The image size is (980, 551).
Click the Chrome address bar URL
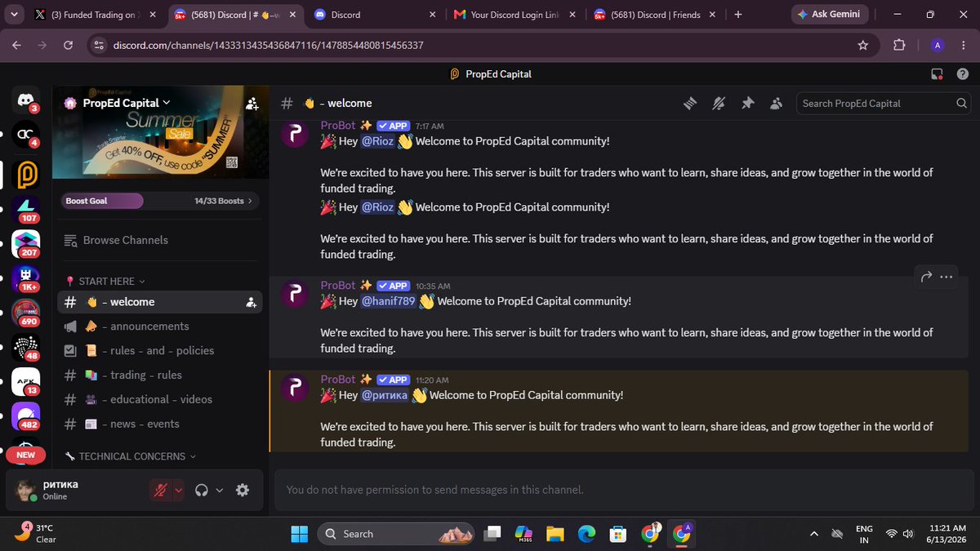(268, 46)
